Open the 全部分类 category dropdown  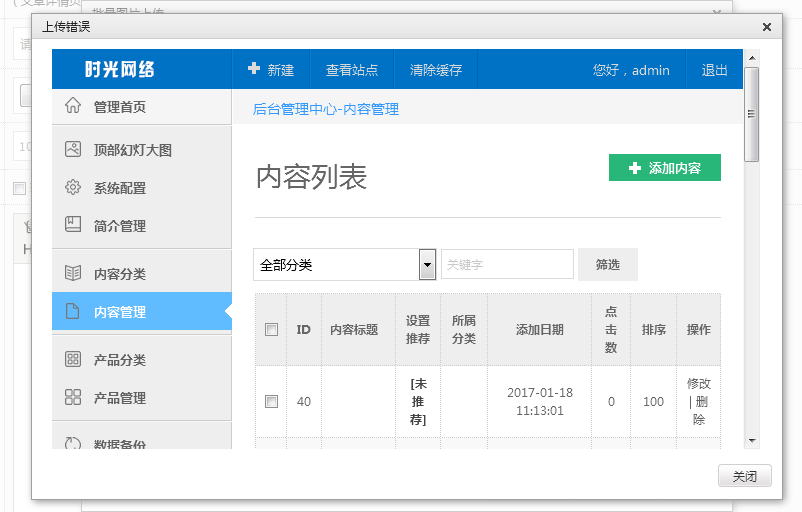coord(336,265)
